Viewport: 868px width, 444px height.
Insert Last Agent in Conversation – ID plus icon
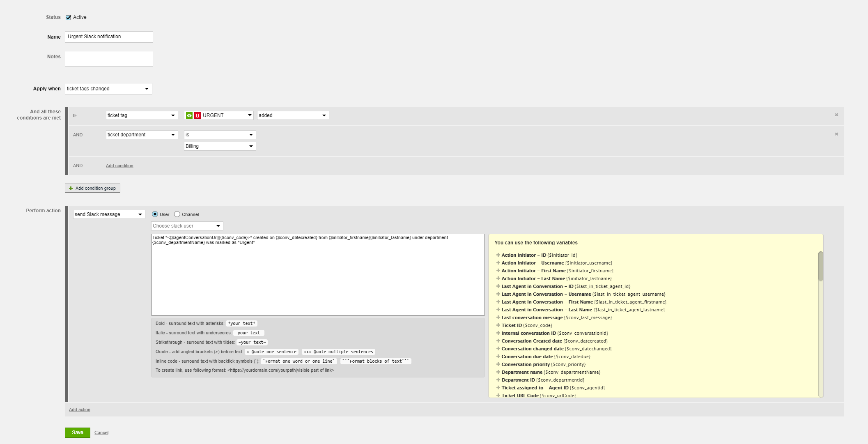[x=498, y=286]
